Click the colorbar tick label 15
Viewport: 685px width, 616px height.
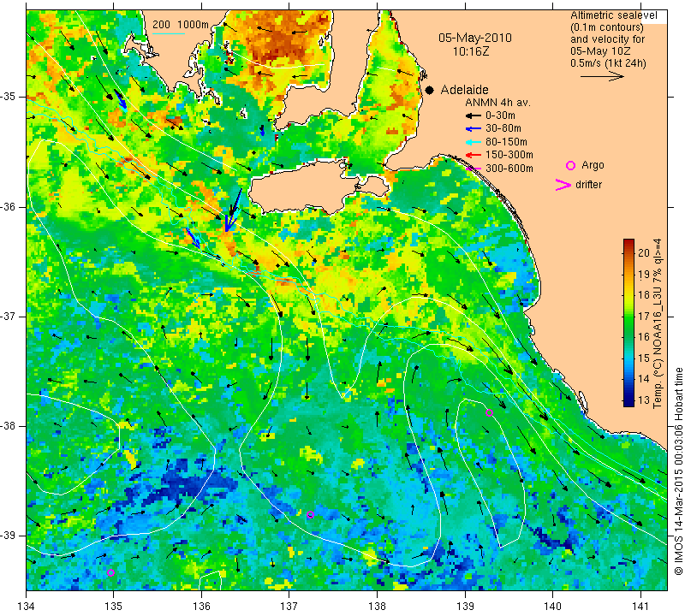point(644,358)
